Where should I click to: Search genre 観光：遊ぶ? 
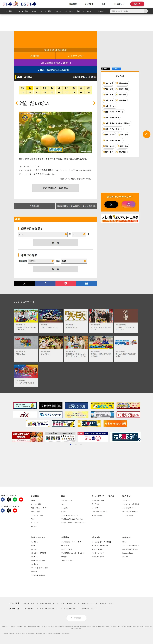point(108,152)
